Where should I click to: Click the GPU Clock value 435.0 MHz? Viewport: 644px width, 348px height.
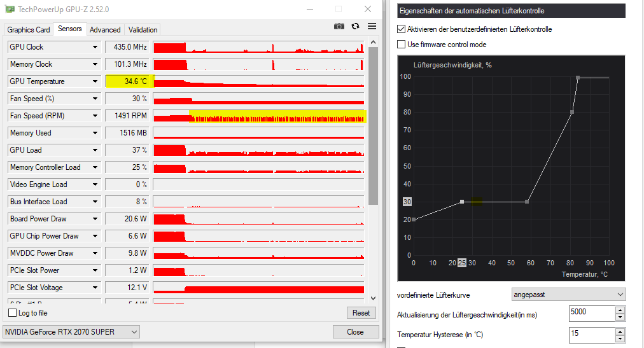coord(128,47)
